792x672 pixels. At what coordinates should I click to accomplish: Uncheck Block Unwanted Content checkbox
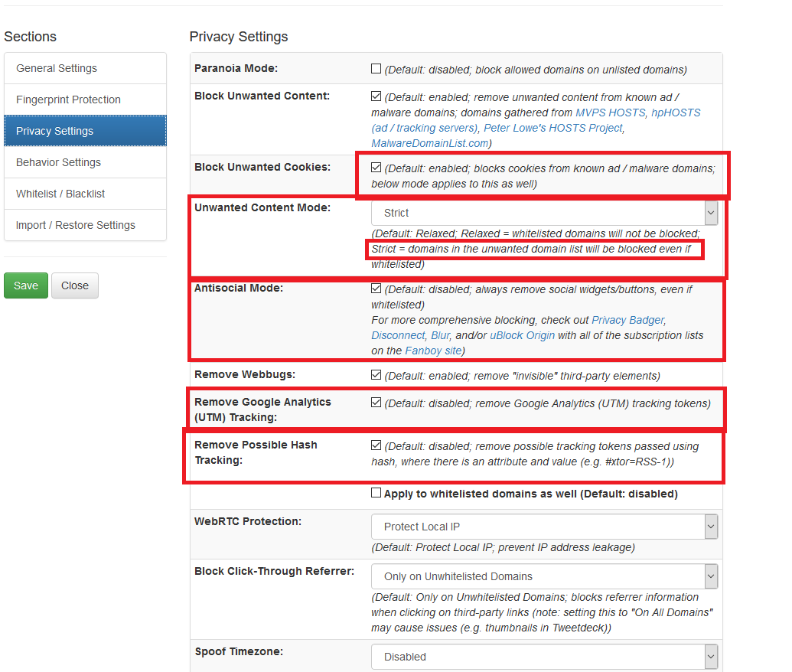coord(376,96)
